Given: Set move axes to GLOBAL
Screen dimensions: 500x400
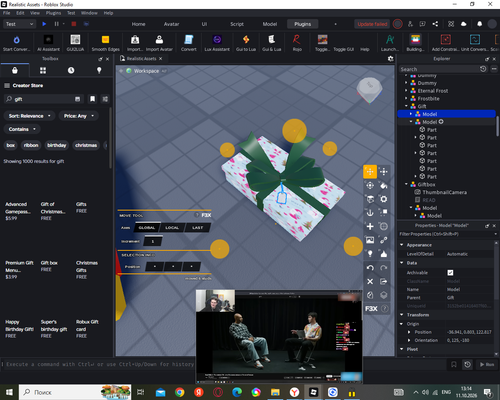Looking at the screenshot, I should [147, 228].
